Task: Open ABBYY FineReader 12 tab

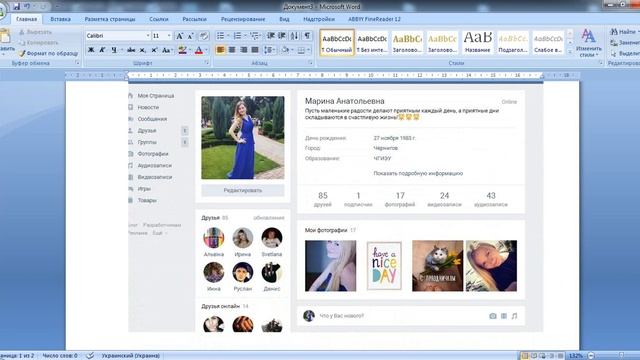Action: [374, 19]
